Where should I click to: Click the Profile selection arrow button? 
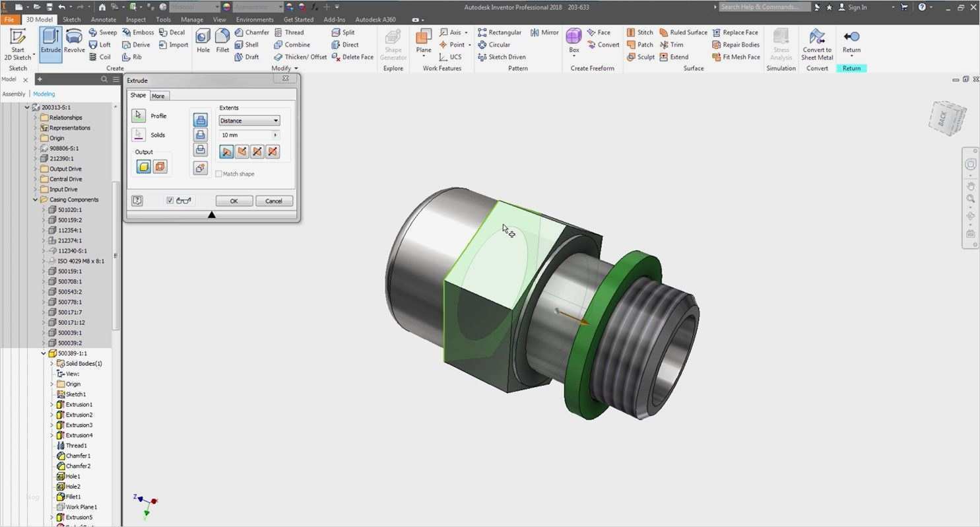[x=138, y=116]
